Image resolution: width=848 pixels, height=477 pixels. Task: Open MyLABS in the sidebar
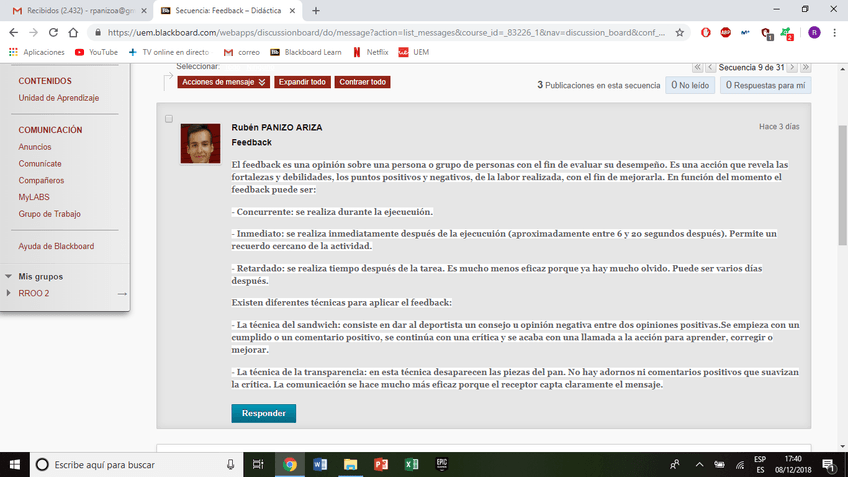[x=34, y=197]
